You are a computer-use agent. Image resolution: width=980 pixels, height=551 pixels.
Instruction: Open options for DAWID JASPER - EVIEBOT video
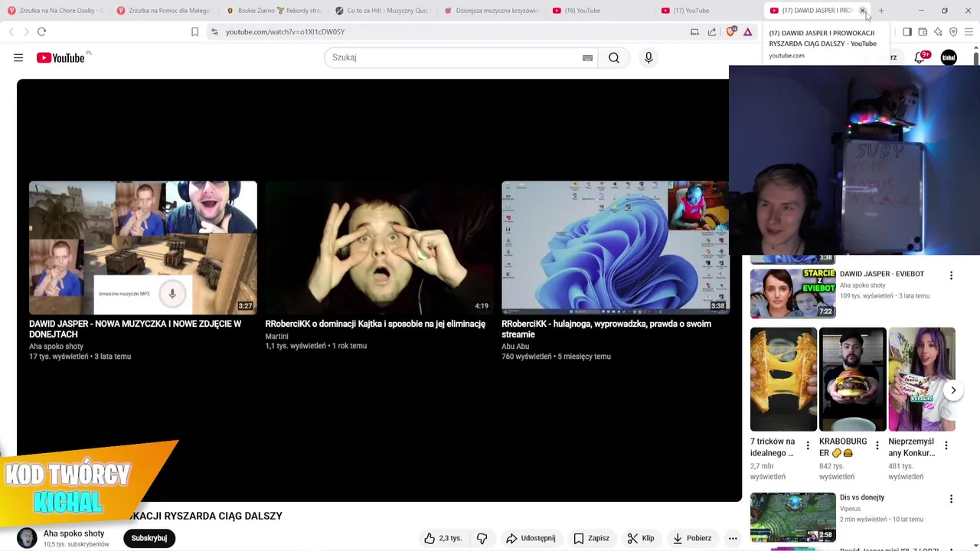pos(951,275)
